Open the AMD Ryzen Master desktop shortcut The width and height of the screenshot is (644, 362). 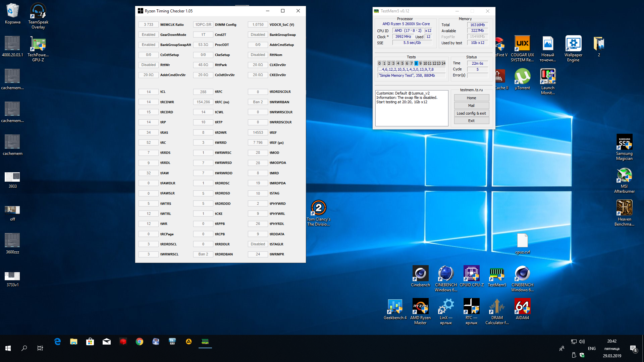[x=420, y=307]
